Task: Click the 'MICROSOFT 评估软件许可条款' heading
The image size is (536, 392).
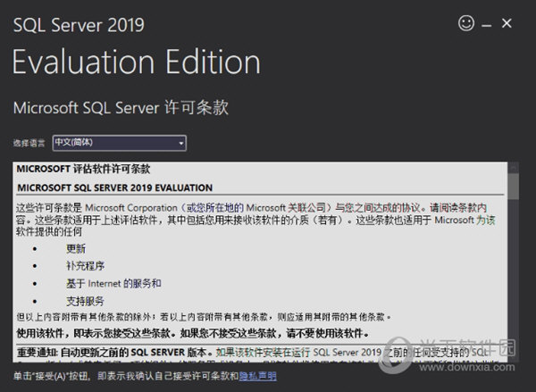Action: (x=83, y=169)
